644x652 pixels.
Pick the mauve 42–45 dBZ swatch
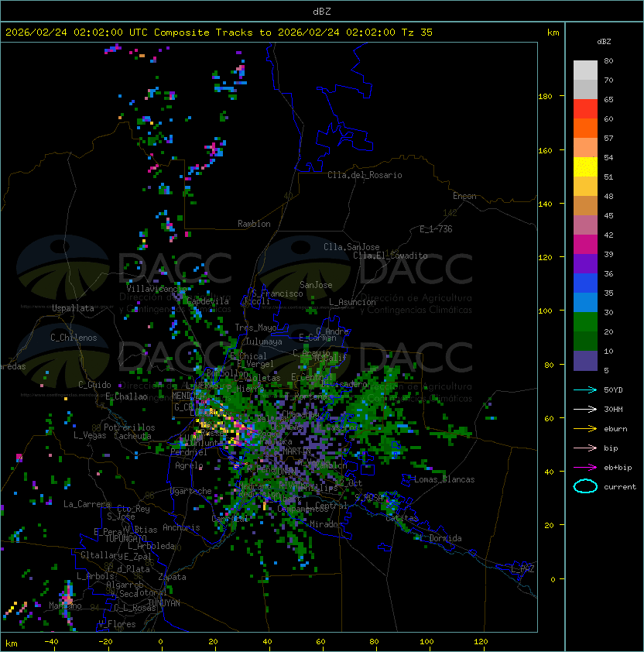pyautogui.click(x=585, y=225)
